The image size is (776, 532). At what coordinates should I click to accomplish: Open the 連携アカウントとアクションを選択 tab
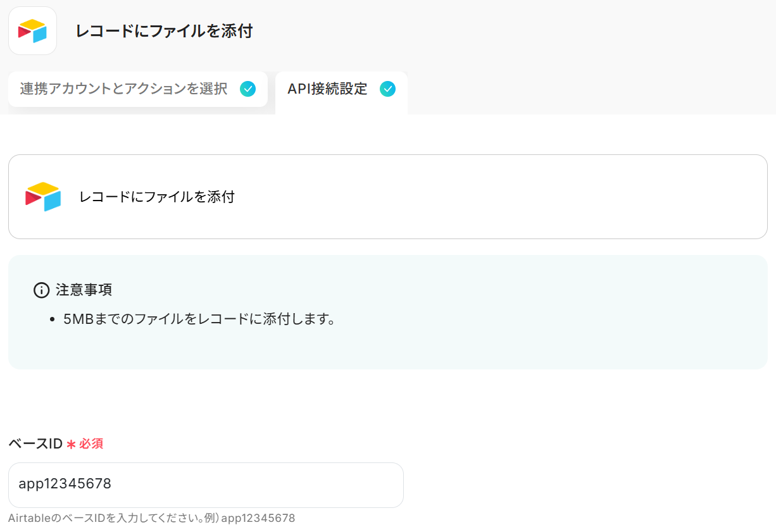coord(123,89)
